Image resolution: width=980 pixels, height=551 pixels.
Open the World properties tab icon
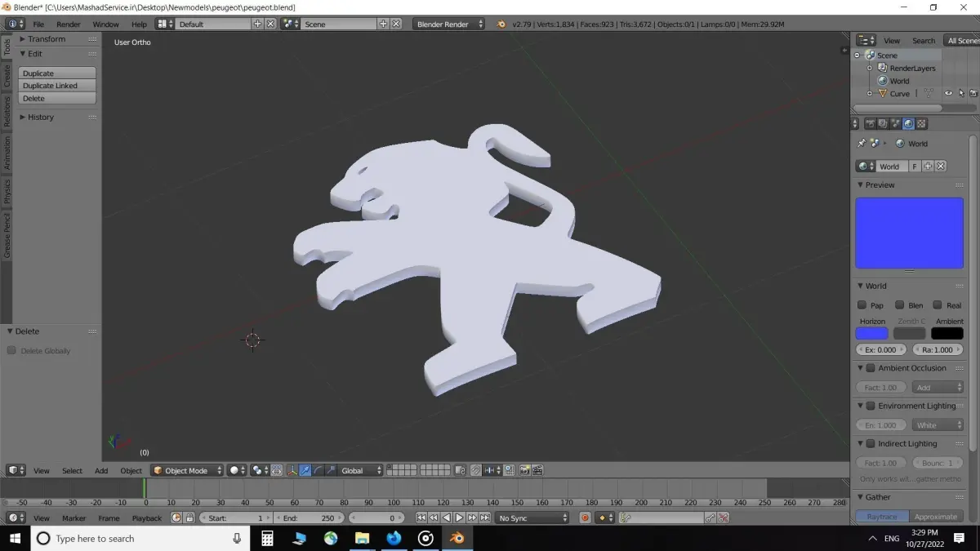point(908,123)
